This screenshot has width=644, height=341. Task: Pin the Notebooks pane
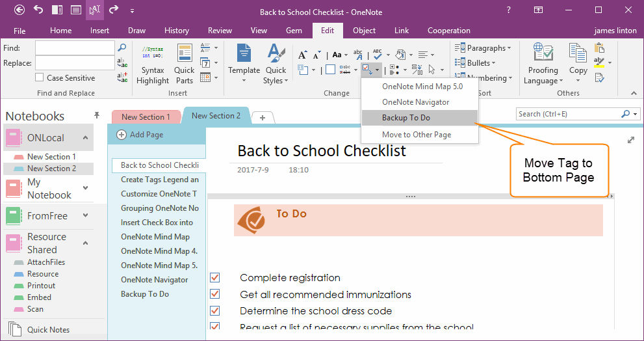97,115
